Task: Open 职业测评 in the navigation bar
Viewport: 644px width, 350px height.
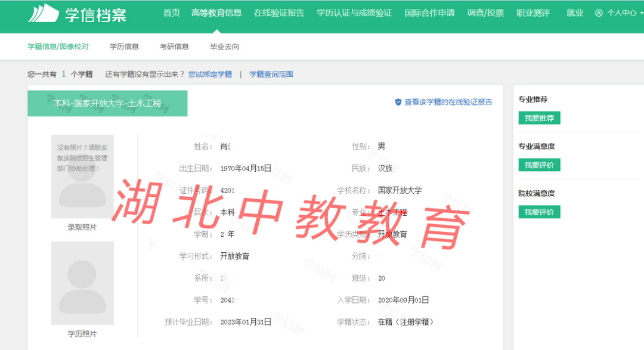Action: pos(533,13)
